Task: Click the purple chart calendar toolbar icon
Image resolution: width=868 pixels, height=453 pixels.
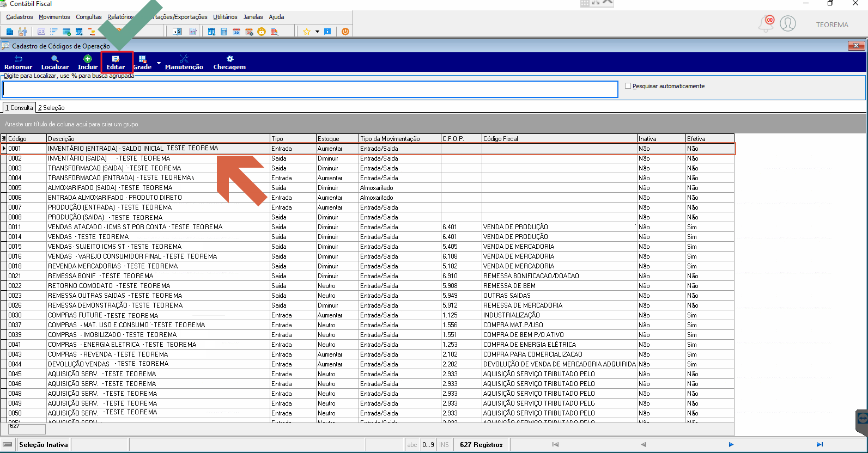Action: (x=193, y=32)
